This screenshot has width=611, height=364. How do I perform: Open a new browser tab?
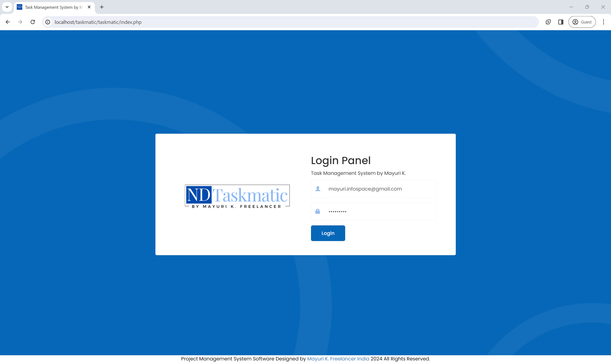[102, 7]
